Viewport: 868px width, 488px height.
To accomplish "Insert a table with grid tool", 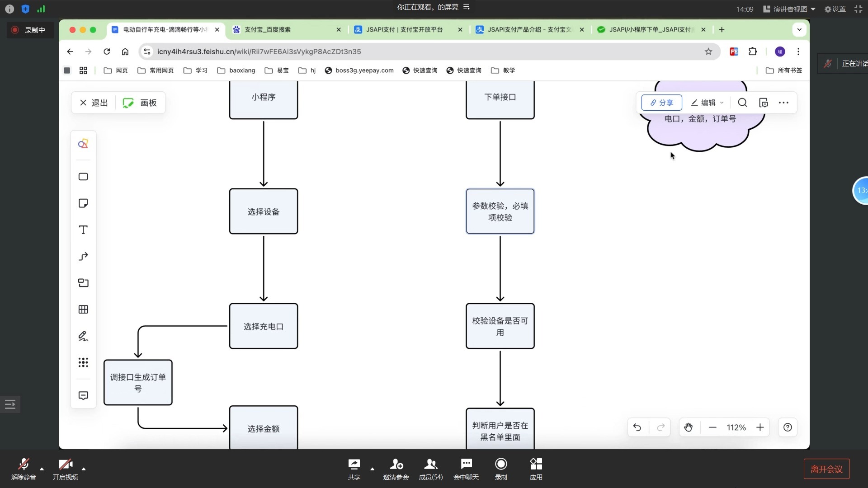I will [83, 310].
